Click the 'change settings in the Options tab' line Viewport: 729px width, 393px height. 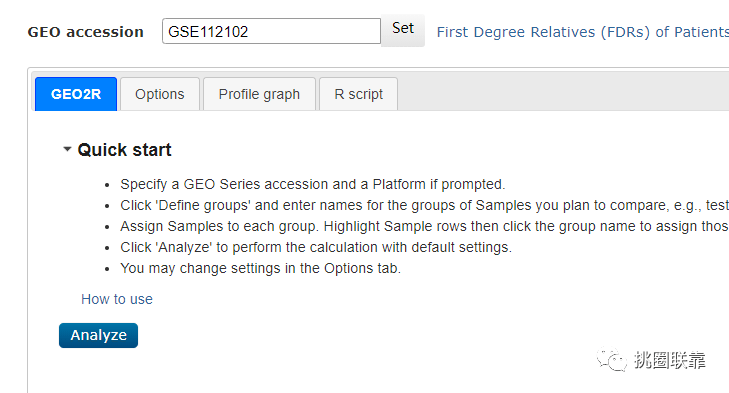pyautogui.click(x=260, y=268)
